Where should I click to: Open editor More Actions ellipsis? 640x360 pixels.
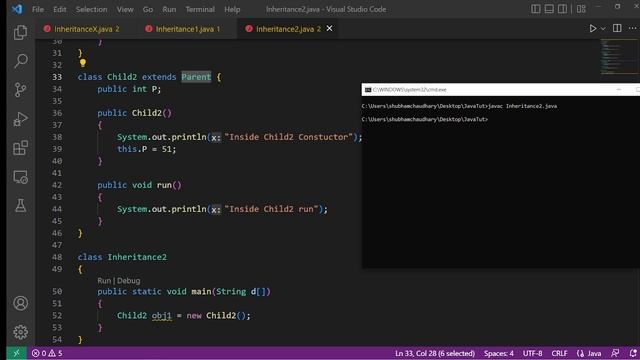click(632, 28)
